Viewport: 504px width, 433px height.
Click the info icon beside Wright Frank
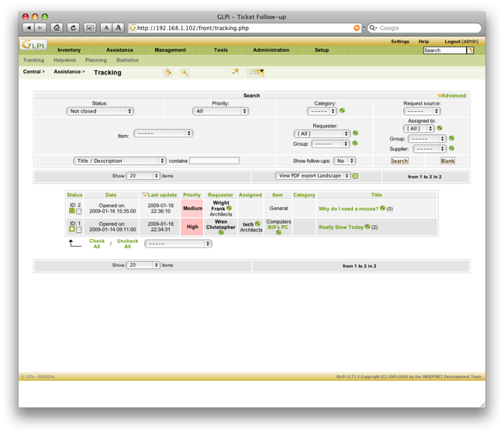click(x=229, y=208)
